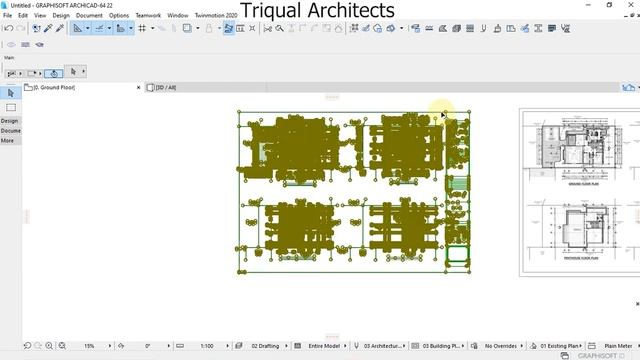This screenshot has width=640, height=360.
Task: Open the Edit menu
Action: 23,15
